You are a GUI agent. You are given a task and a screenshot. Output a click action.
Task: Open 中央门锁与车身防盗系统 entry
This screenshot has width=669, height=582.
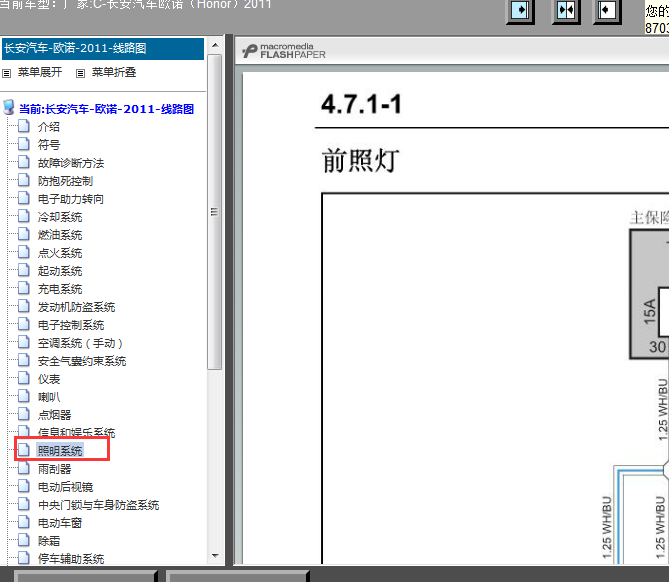[x=99, y=505]
